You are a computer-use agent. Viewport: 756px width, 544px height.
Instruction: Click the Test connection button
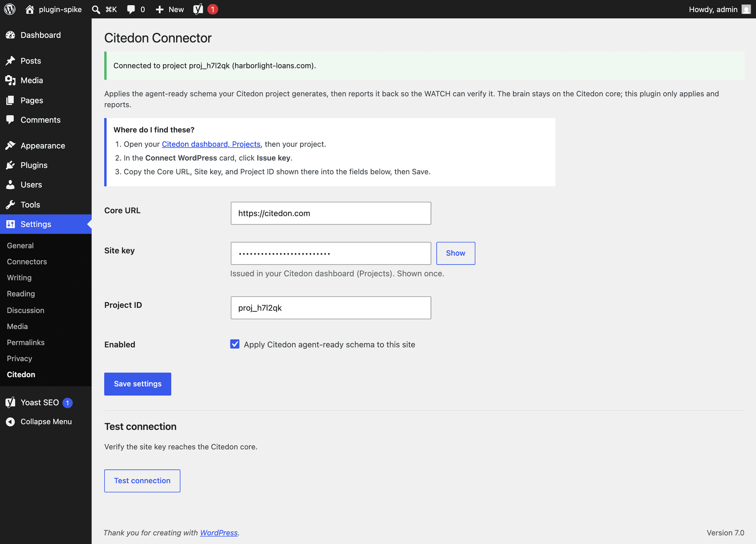click(142, 481)
